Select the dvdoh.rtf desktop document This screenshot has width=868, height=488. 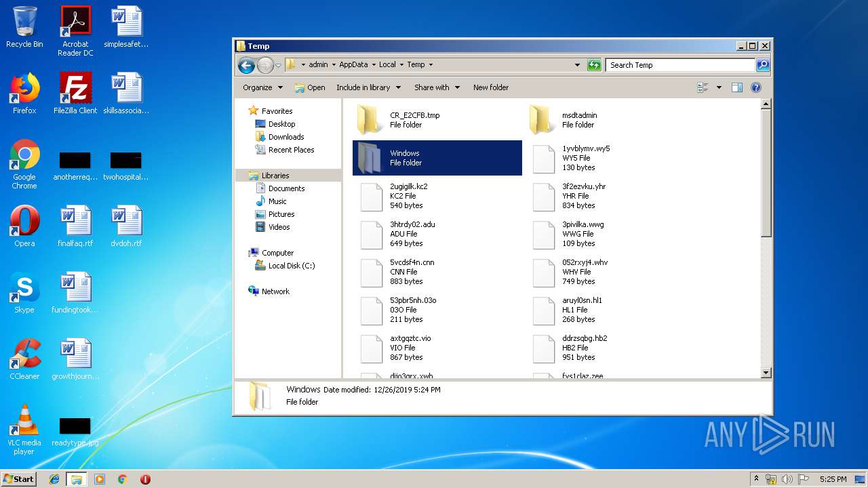coord(126,226)
